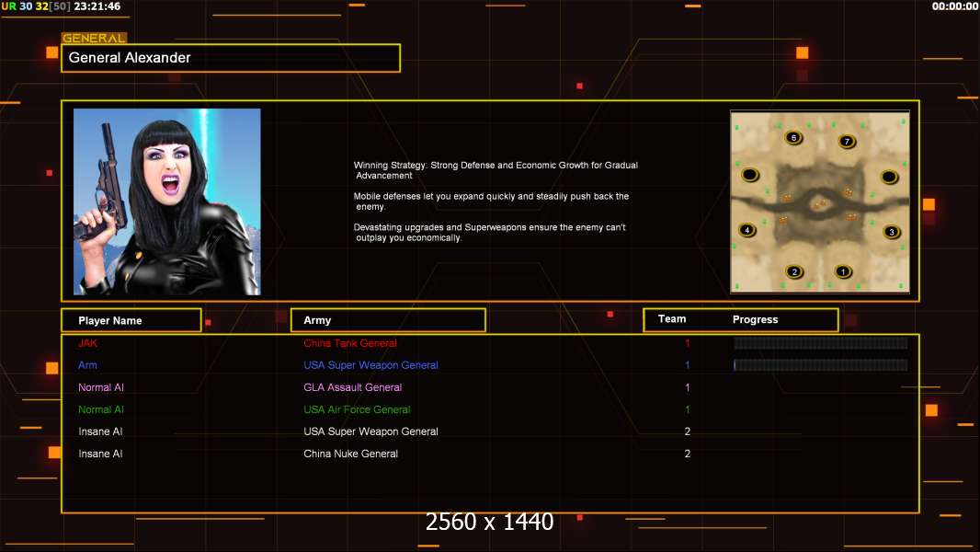The width and height of the screenshot is (980, 552).
Task: Click the GENERAL label tag
Action: click(x=94, y=38)
